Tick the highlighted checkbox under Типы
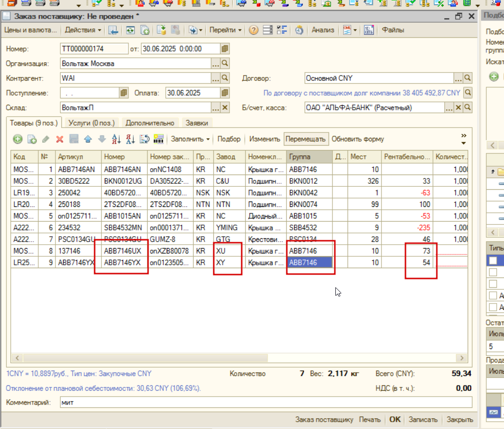Image resolution: width=504 pixels, height=429 pixels. (x=493, y=261)
